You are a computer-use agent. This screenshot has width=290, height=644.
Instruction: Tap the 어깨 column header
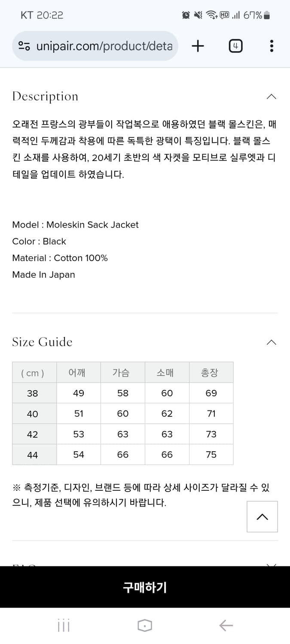click(77, 373)
